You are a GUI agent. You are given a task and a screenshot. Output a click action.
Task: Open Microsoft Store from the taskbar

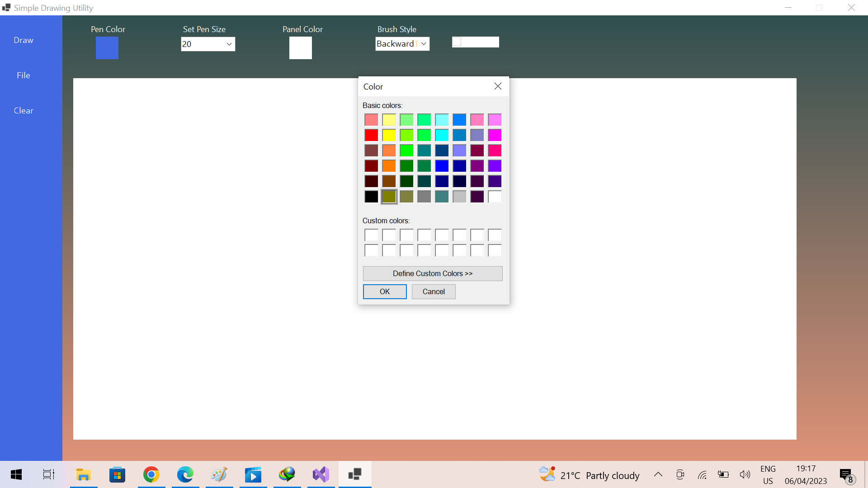(x=117, y=474)
